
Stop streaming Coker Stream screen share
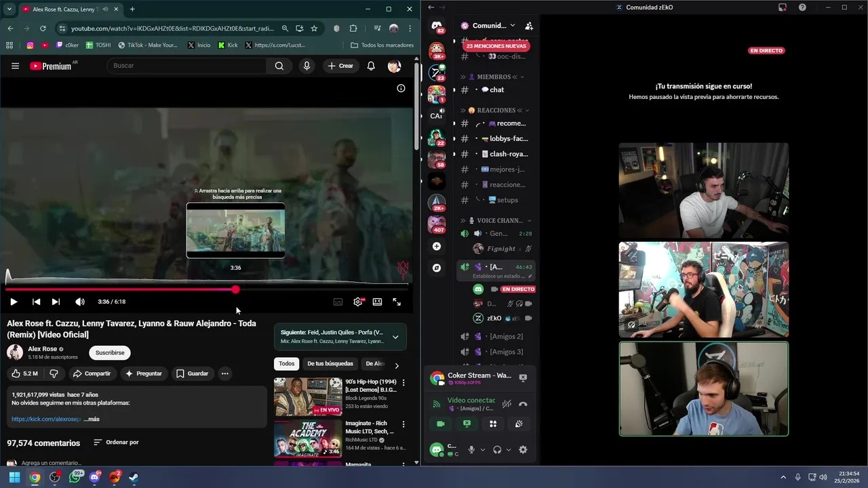tap(523, 378)
